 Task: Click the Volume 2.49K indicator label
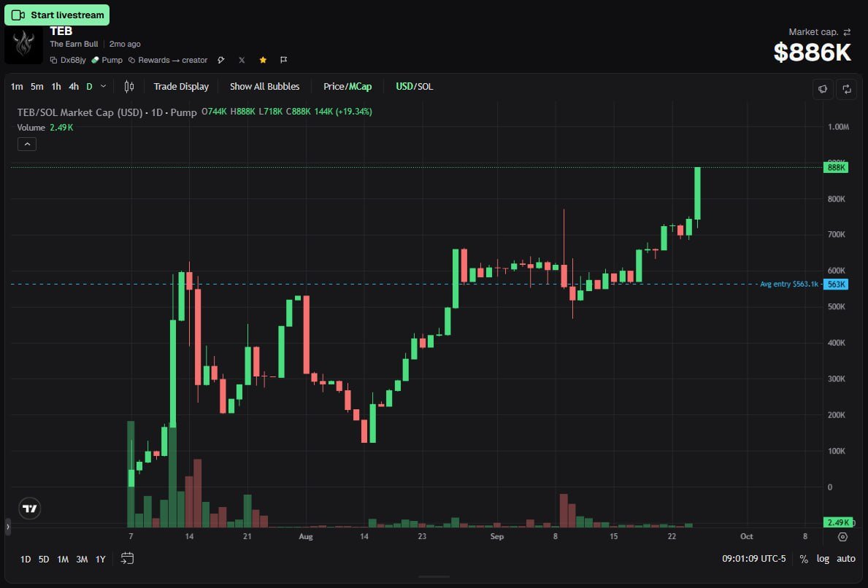click(45, 127)
